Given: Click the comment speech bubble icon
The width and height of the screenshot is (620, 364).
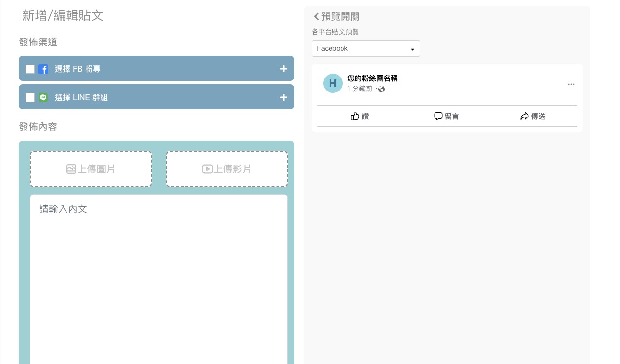Looking at the screenshot, I should point(438,116).
